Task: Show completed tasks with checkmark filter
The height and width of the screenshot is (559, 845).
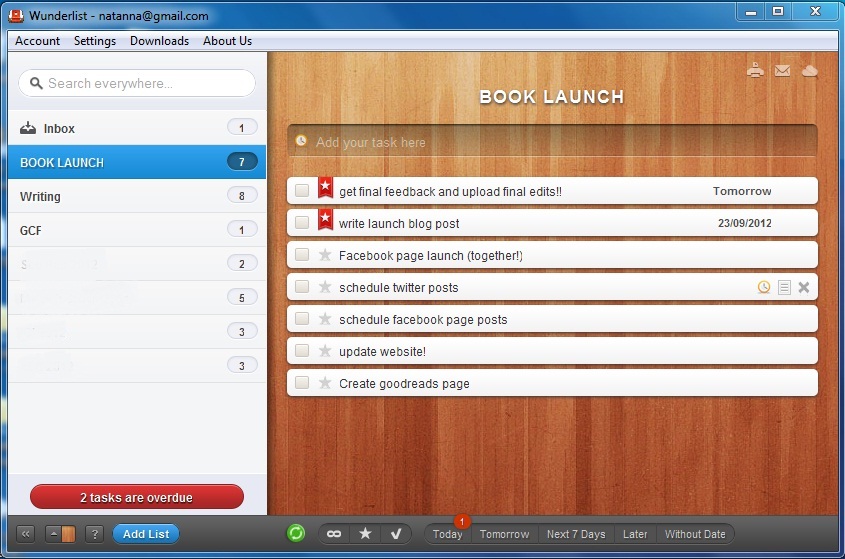Action: coord(396,534)
